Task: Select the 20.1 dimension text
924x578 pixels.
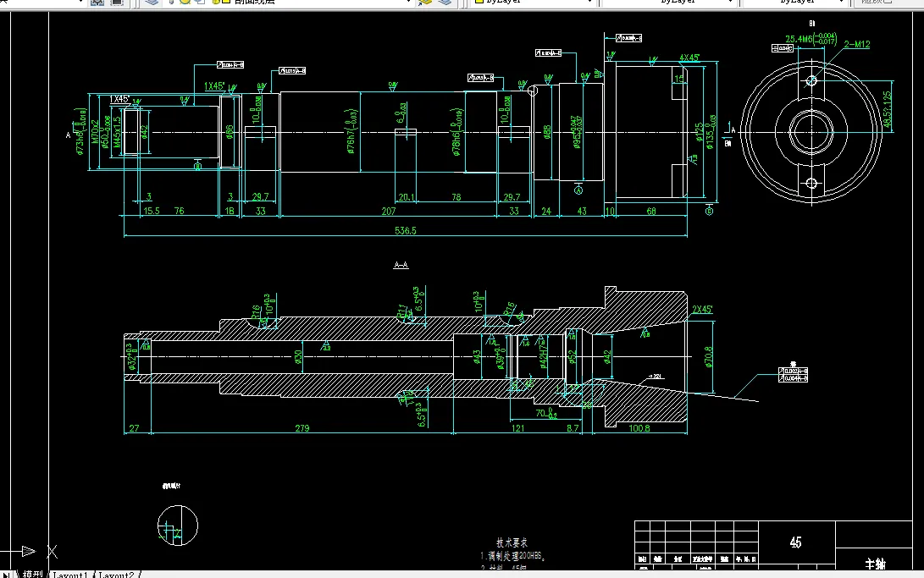Action: click(x=406, y=197)
